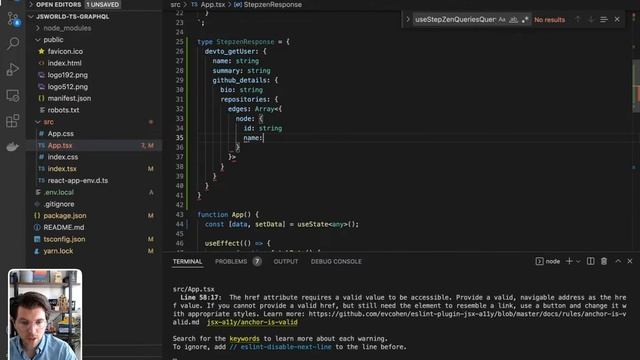Toggle Use Regular Expression in find widget
Screen dimensions: 640x360
tap(525, 20)
